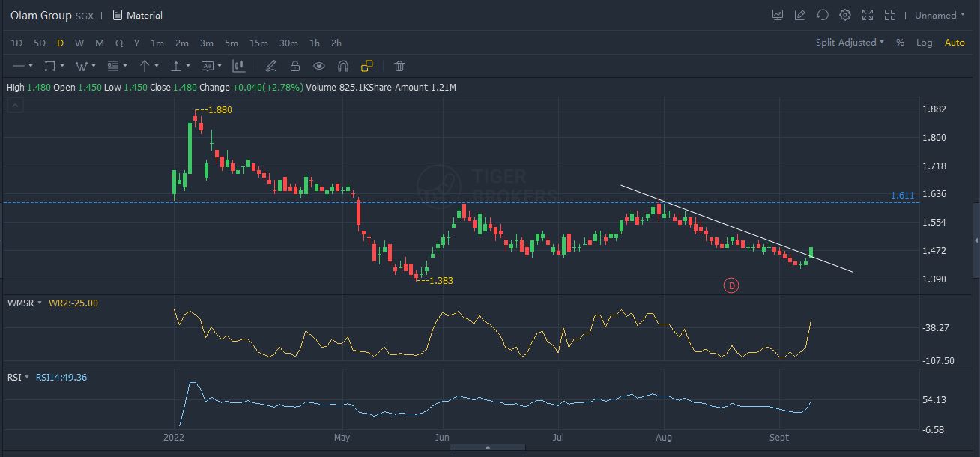Viewport: 980px width, 457px height.
Task: Open the WMSR indicator dropdown
Action: tap(24, 303)
